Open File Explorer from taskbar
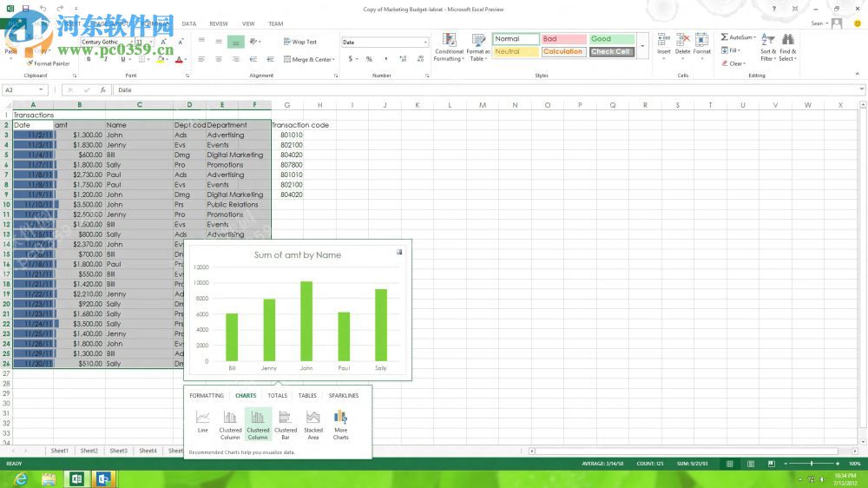 48,479
